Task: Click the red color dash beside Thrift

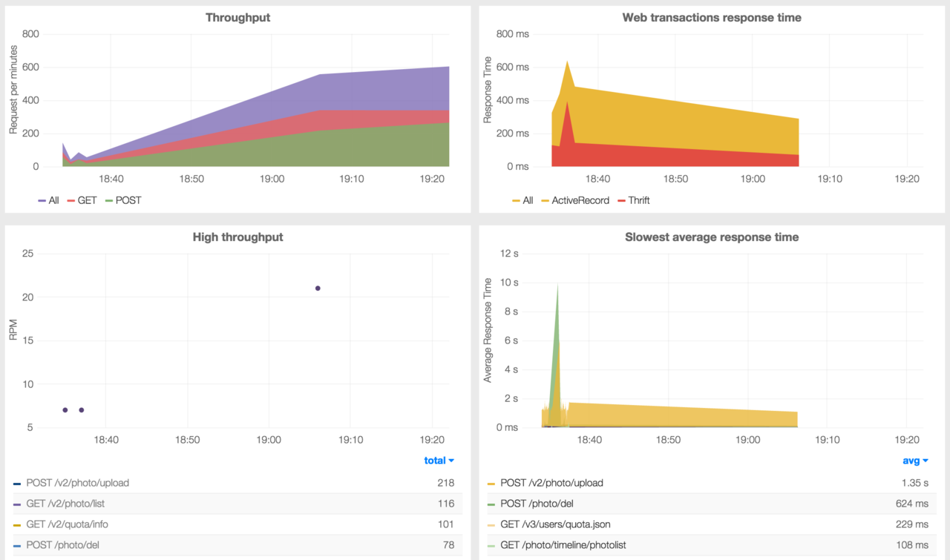Action: click(621, 200)
